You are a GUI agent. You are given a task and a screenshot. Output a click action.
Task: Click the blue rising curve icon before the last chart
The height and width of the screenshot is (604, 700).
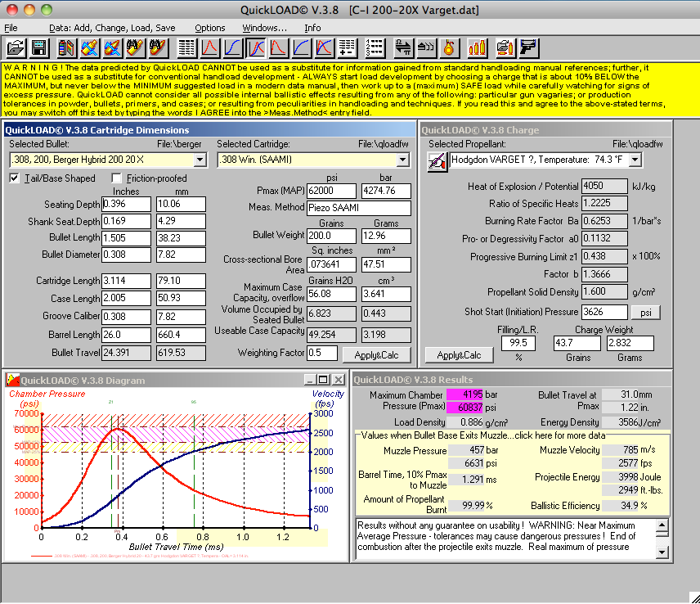click(302, 47)
